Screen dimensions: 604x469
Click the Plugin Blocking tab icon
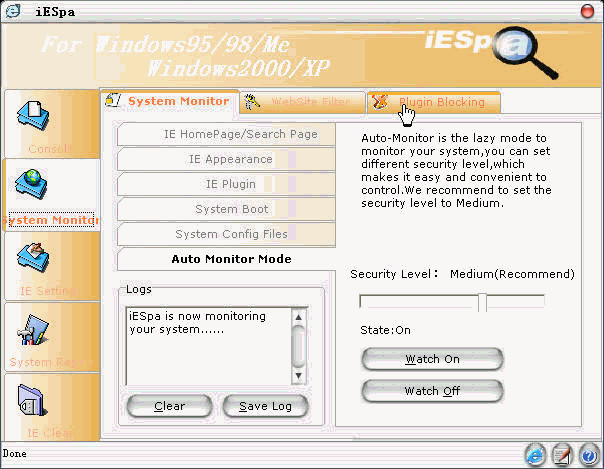[x=380, y=102]
